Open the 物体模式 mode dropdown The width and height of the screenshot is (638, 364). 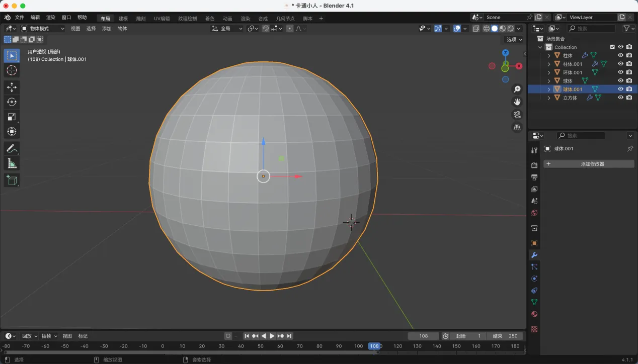click(43, 29)
